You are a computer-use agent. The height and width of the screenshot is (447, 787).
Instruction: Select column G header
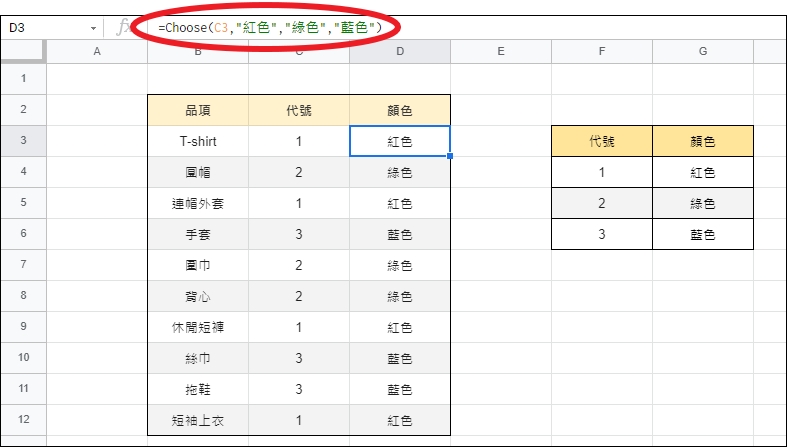[x=703, y=51]
